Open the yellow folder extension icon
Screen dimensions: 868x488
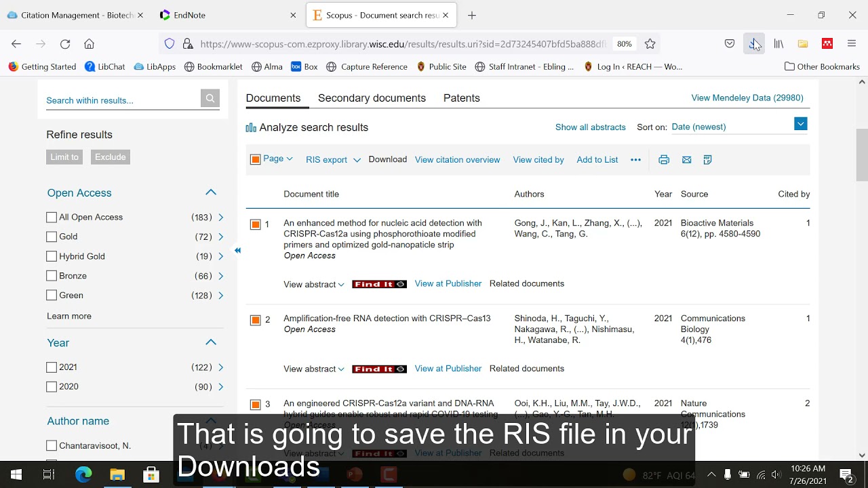pyautogui.click(x=803, y=44)
